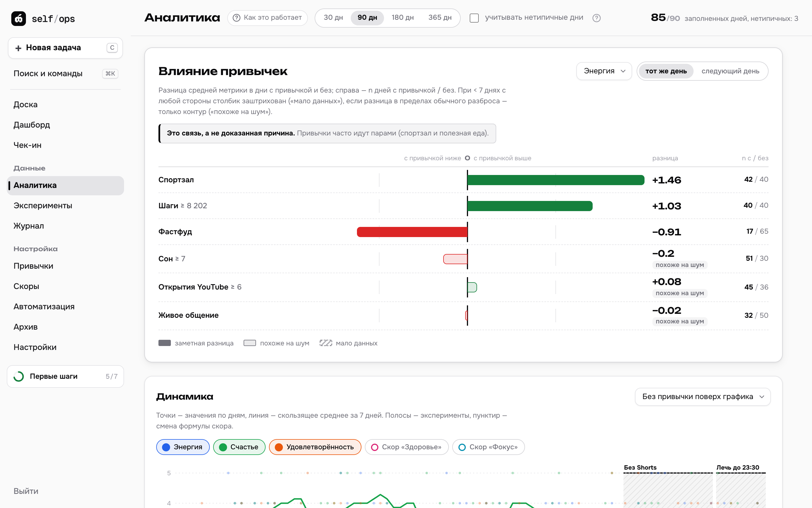Image resolution: width=812 pixels, height=508 pixels.
Task: Switch to следующий день
Action: click(x=730, y=71)
